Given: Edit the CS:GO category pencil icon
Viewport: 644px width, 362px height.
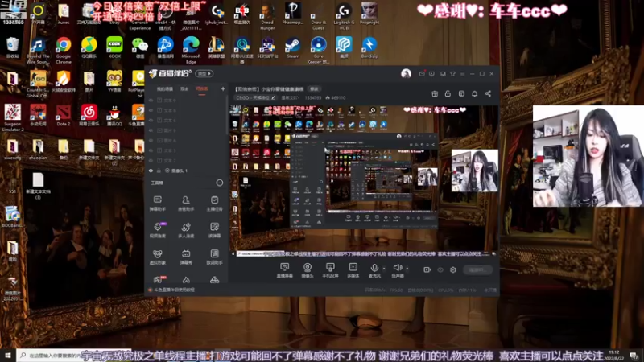Looking at the screenshot, I should [x=273, y=97].
